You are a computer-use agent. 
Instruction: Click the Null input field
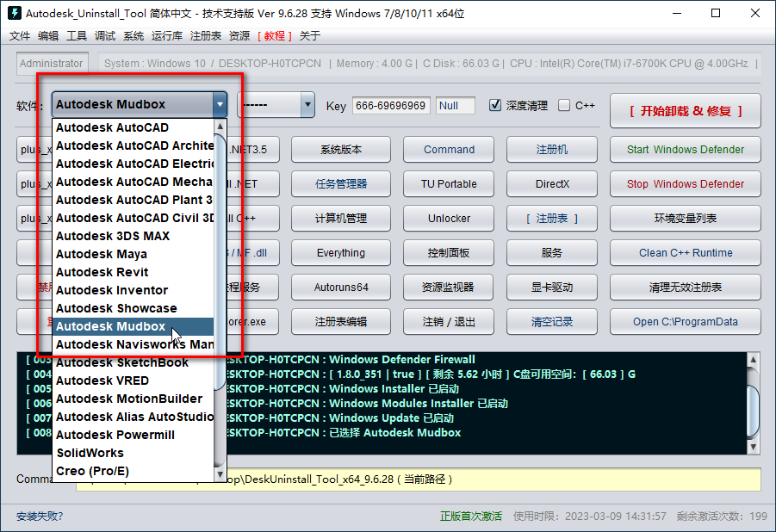click(456, 105)
